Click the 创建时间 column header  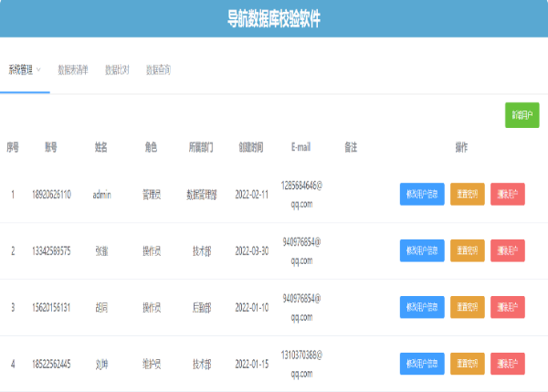[251, 146]
